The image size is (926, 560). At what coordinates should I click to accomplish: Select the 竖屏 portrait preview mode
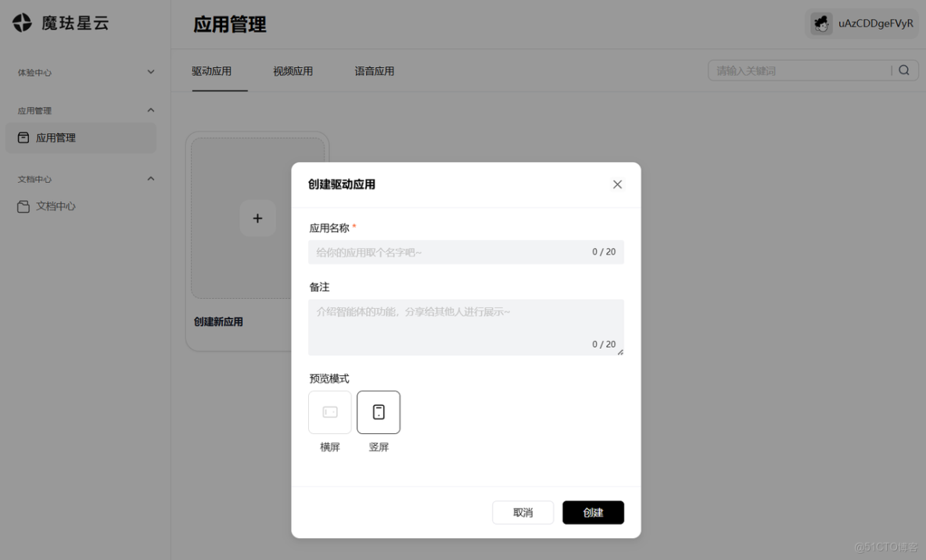pos(379,412)
